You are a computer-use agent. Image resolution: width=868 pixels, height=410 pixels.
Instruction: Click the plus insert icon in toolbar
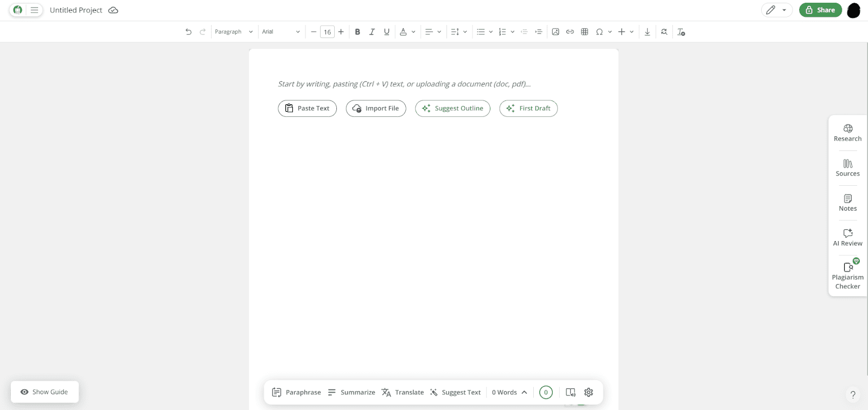point(622,32)
